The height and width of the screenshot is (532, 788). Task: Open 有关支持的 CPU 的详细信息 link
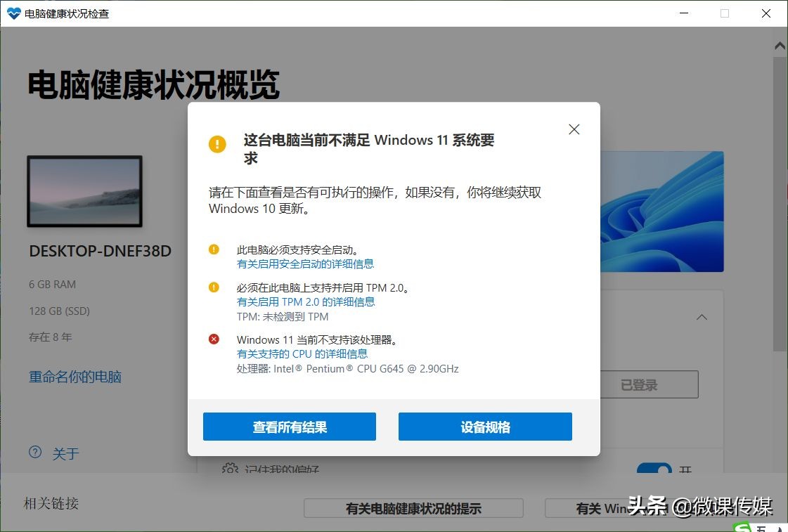(303, 354)
